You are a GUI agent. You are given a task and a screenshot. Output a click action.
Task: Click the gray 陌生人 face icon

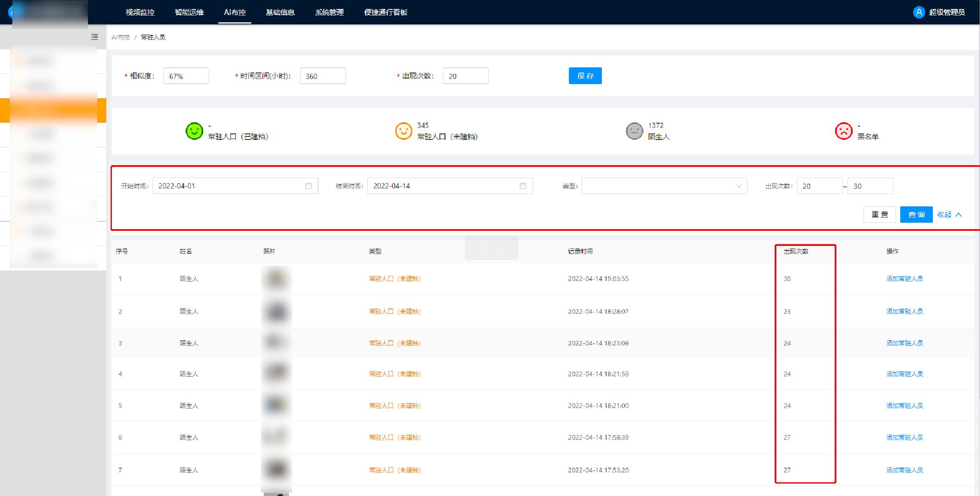point(635,131)
